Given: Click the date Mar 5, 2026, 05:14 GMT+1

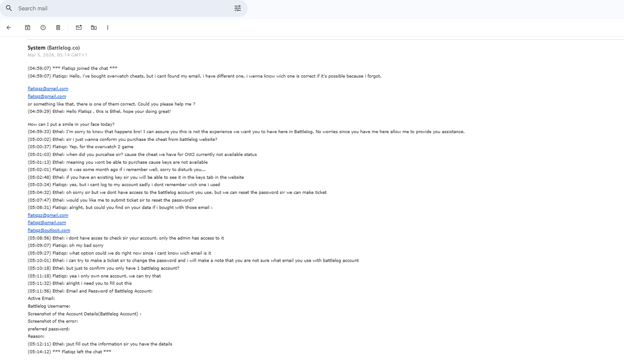Looking at the screenshot, I should (58, 55).
